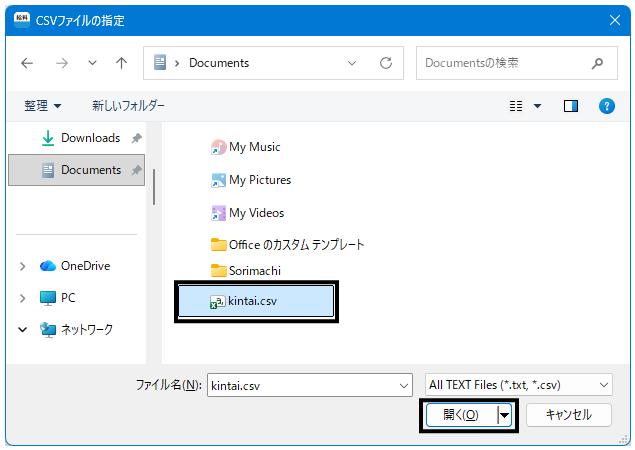Go back with the left arrow

pyautogui.click(x=27, y=63)
